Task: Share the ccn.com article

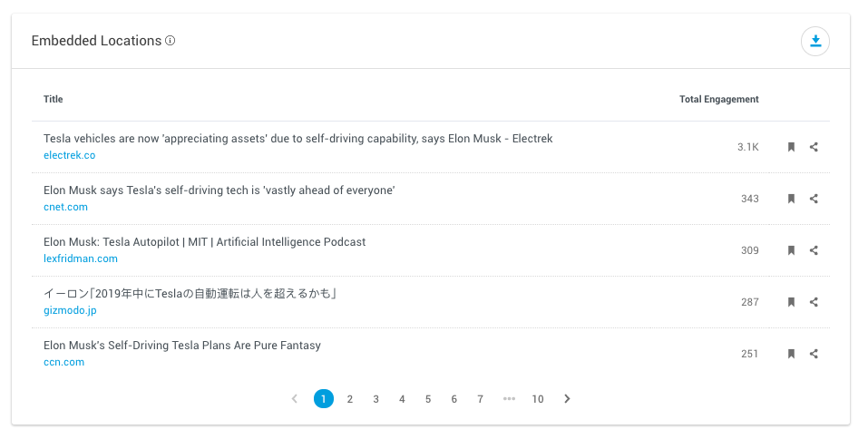Action: pyautogui.click(x=814, y=354)
